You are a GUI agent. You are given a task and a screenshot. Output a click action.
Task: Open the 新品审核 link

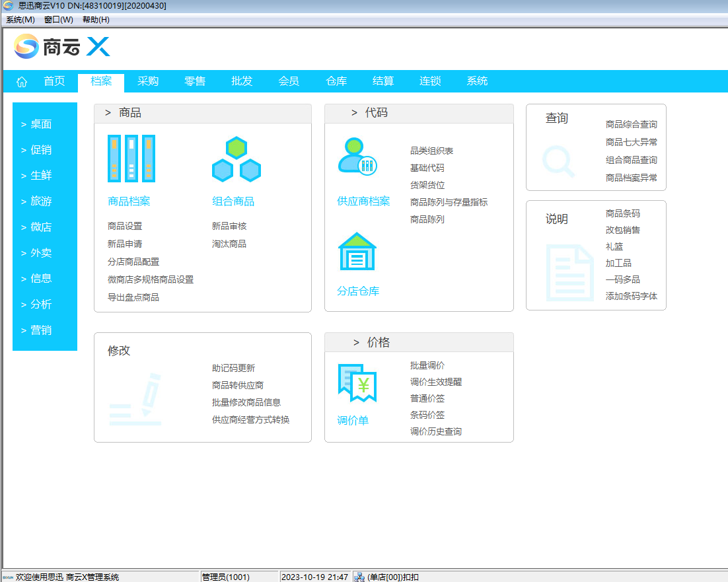click(x=229, y=226)
